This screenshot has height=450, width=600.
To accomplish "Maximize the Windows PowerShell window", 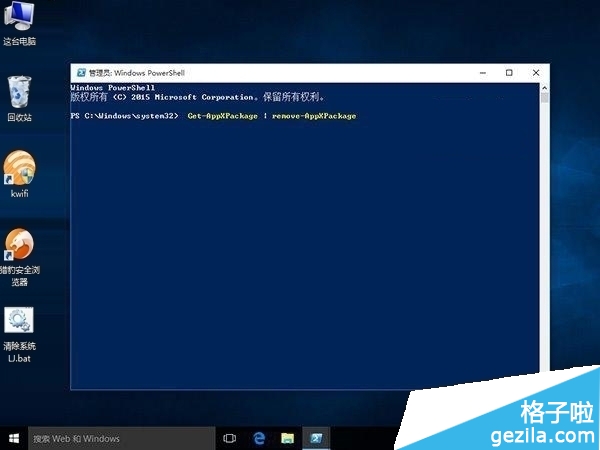I will tap(509, 73).
